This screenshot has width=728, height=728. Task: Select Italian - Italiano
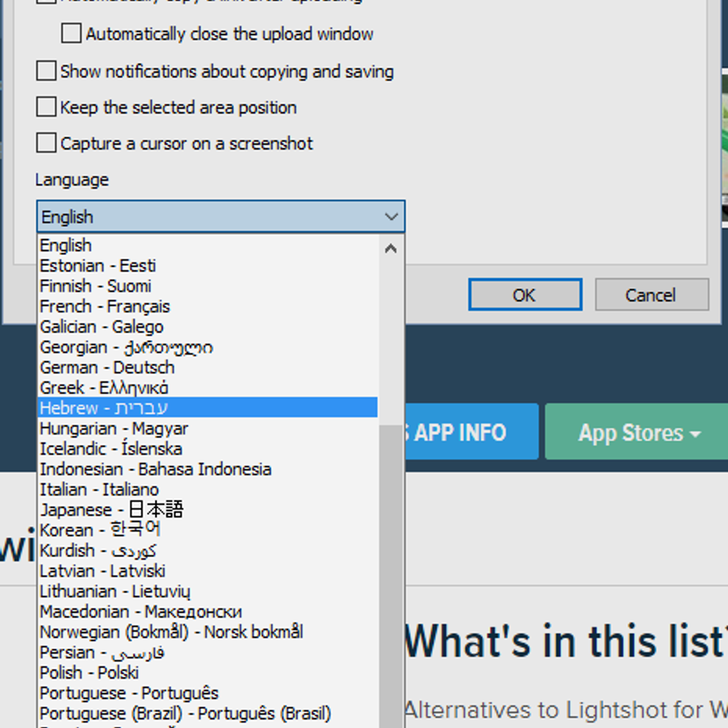point(207,490)
